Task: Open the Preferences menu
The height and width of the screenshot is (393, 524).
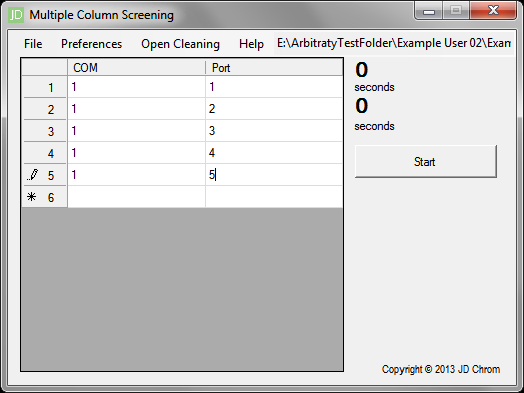Action: [92, 44]
